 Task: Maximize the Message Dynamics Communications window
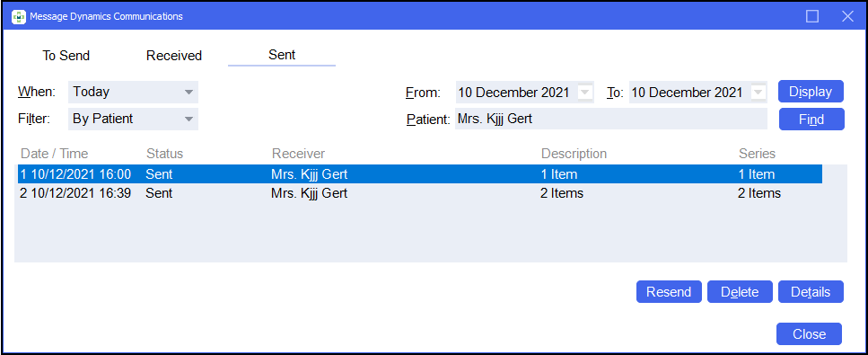tap(812, 16)
